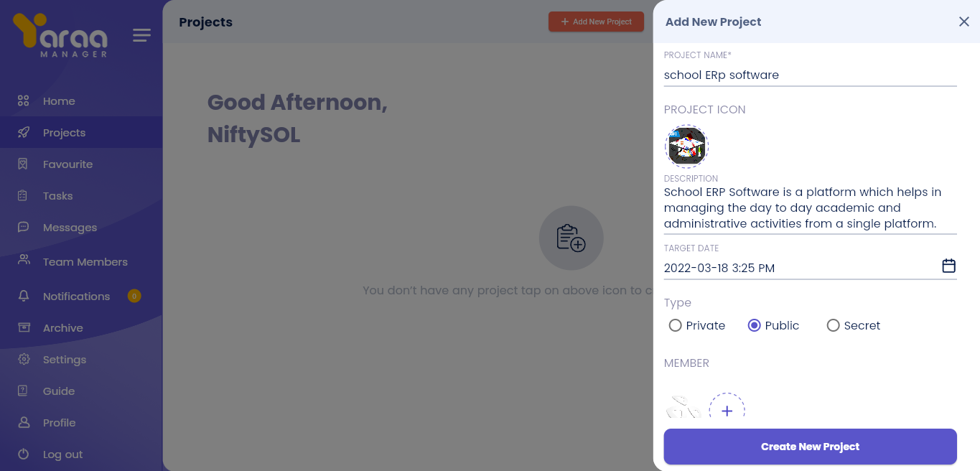Click the Settings gear icon
The width and height of the screenshot is (980, 471).
pos(24,360)
